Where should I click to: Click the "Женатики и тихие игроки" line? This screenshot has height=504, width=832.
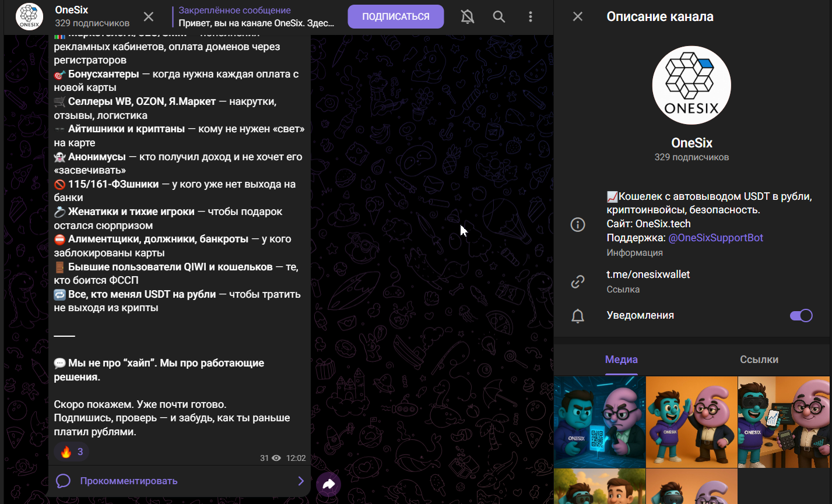click(x=131, y=212)
